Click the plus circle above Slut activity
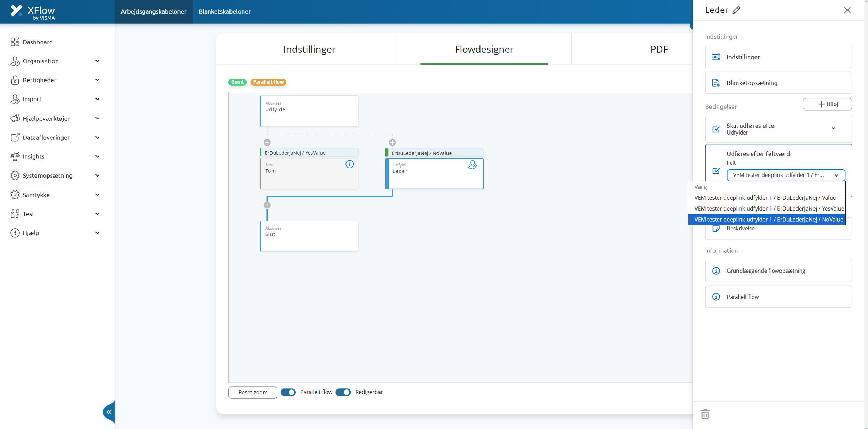Image resolution: width=868 pixels, height=429 pixels. coord(267,205)
